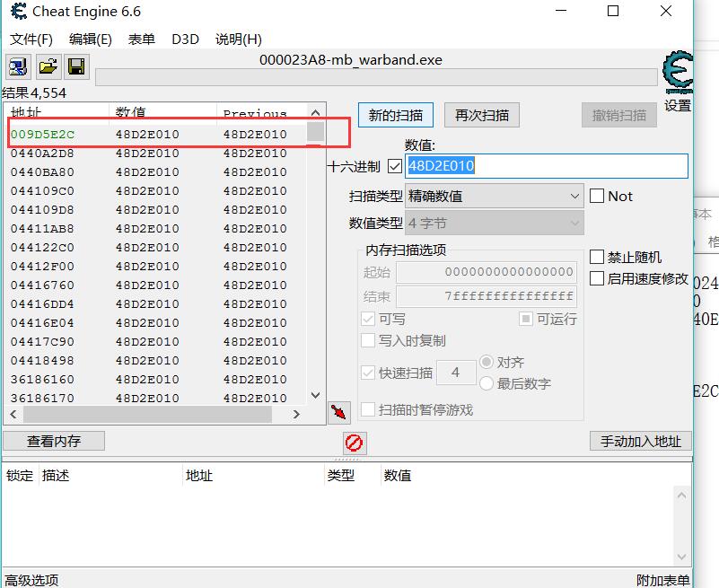Viewport: 719px width, 588px height.
Task: Toggle the 十六进制 hex checkbox
Action: pos(394,166)
